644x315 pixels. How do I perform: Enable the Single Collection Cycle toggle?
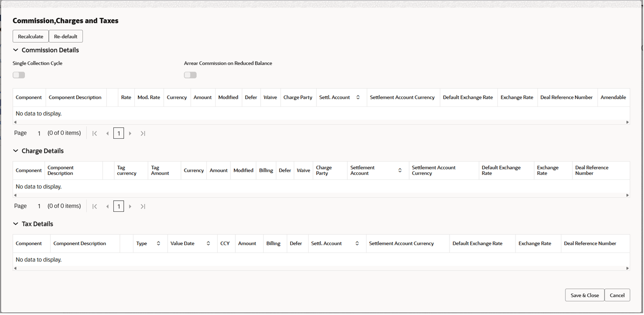[18, 75]
